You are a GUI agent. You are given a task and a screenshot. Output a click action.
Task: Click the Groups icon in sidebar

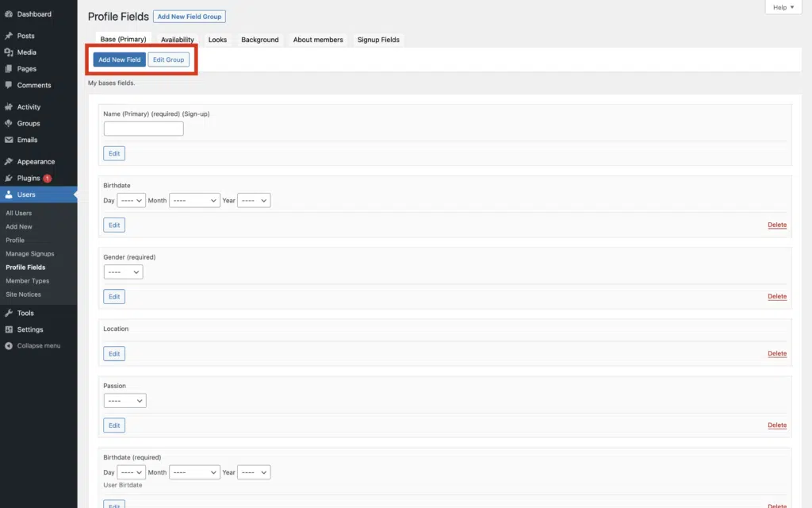pyautogui.click(x=9, y=123)
